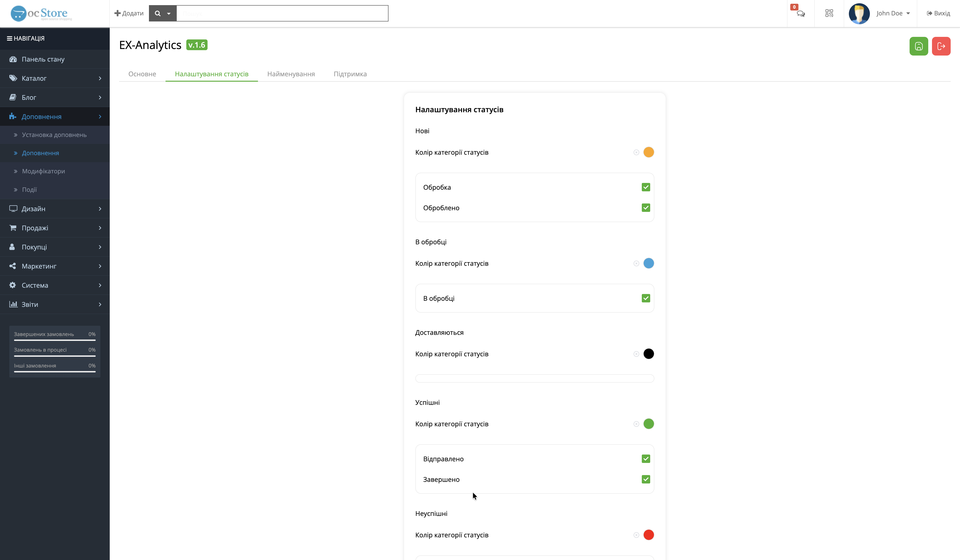The height and width of the screenshot is (560, 960).
Task: Click the magnifier search icon button
Action: pyautogui.click(x=157, y=13)
